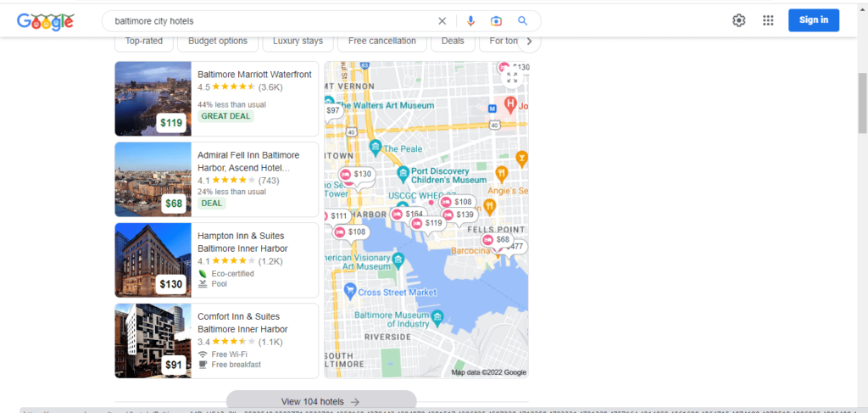The height and width of the screenshot is (413, 868).
Task: Click into the search input field
Action: click(271, 21)
